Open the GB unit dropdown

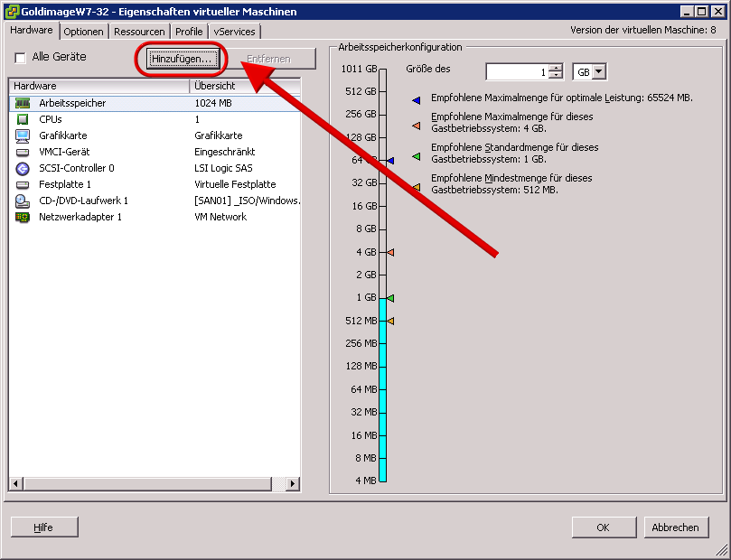[x=589, y=72]
